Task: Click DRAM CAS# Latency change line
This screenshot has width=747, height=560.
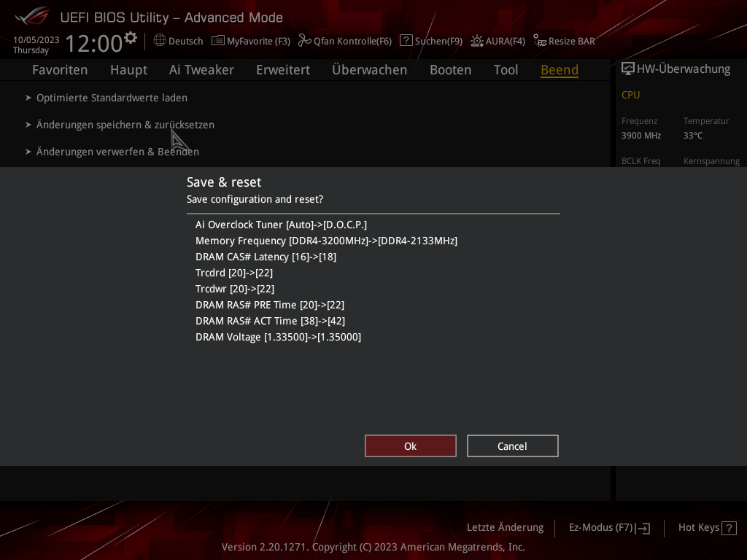Action: (x=266, y=257)
